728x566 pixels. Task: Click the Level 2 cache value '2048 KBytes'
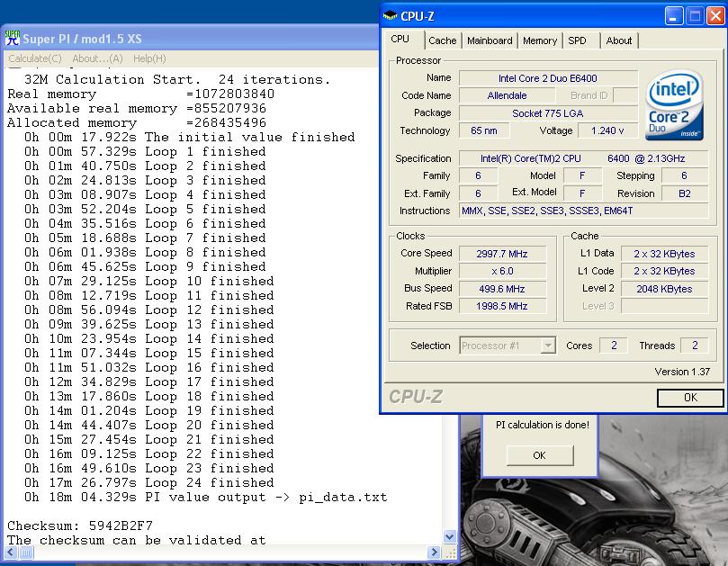click(x=664, y=289)
